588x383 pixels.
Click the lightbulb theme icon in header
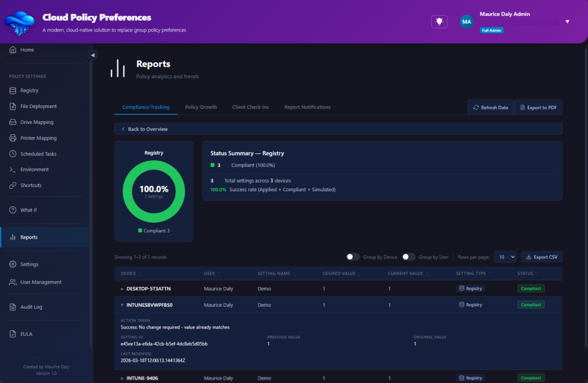coord(439,21)
